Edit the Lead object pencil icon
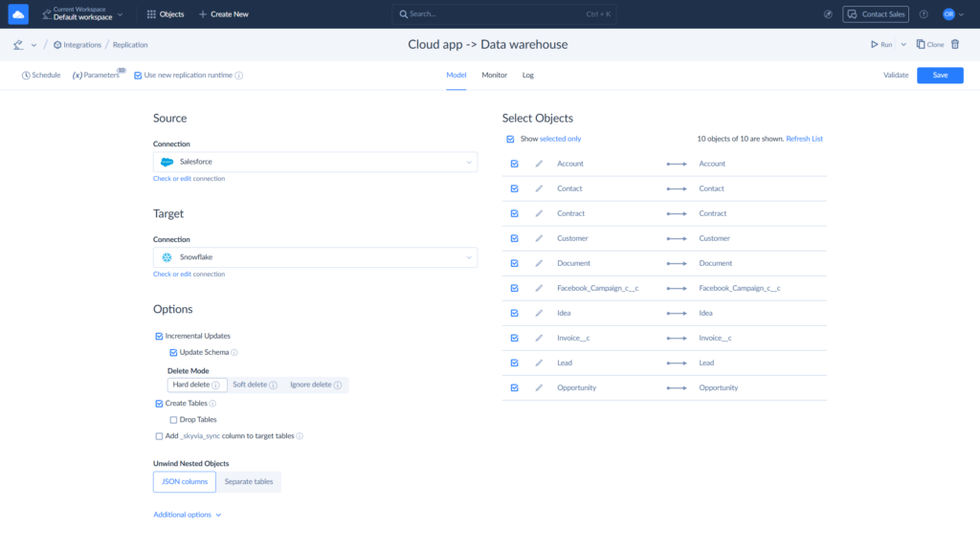Image resolution: width=980 pixels, height=551 pixels. tap(539, 363)
